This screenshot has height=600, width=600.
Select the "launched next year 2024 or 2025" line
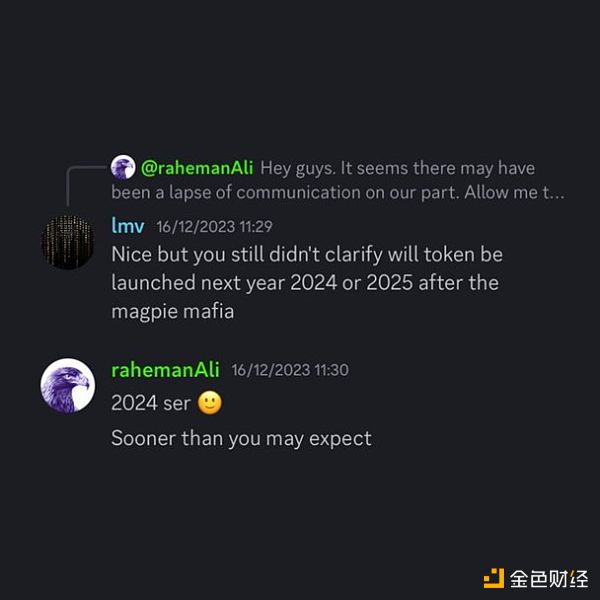[305, 283]
